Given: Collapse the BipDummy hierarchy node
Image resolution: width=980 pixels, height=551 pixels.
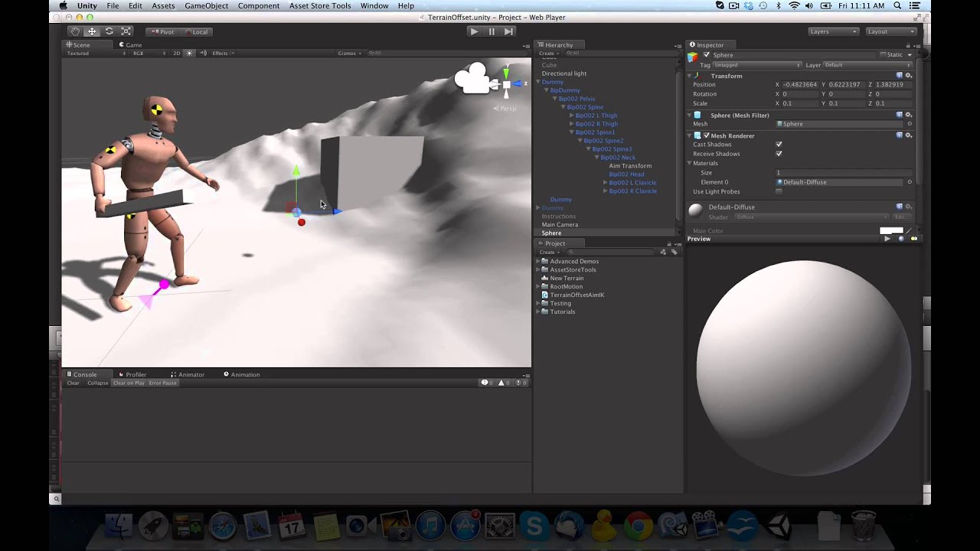Looking at the screenshot, I should click(x=547, y=90).
